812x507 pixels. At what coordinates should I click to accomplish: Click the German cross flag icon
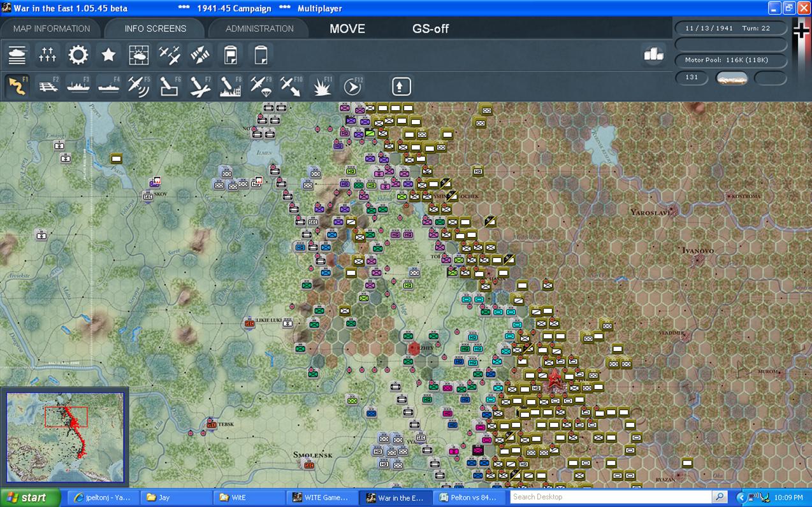[801, 30]
